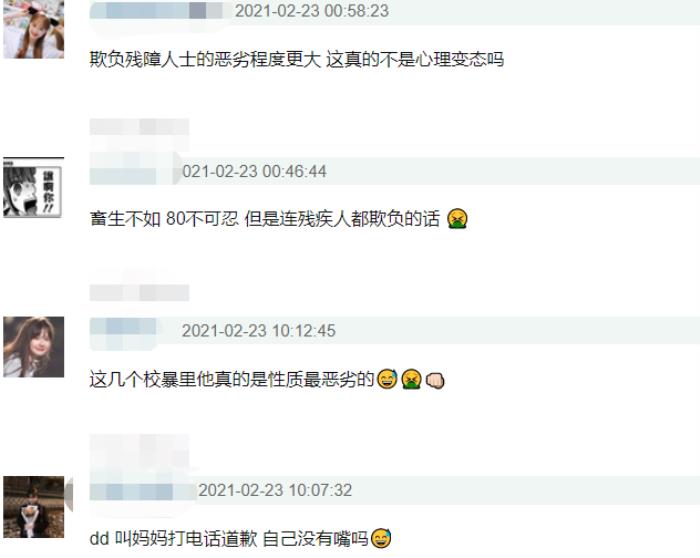
Task: Select comment text starting 欺负残障人士
Action: pos(297,59)
